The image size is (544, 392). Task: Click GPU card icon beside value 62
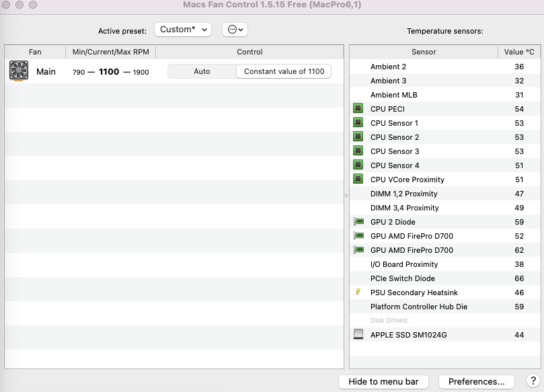tap(358, 249)
